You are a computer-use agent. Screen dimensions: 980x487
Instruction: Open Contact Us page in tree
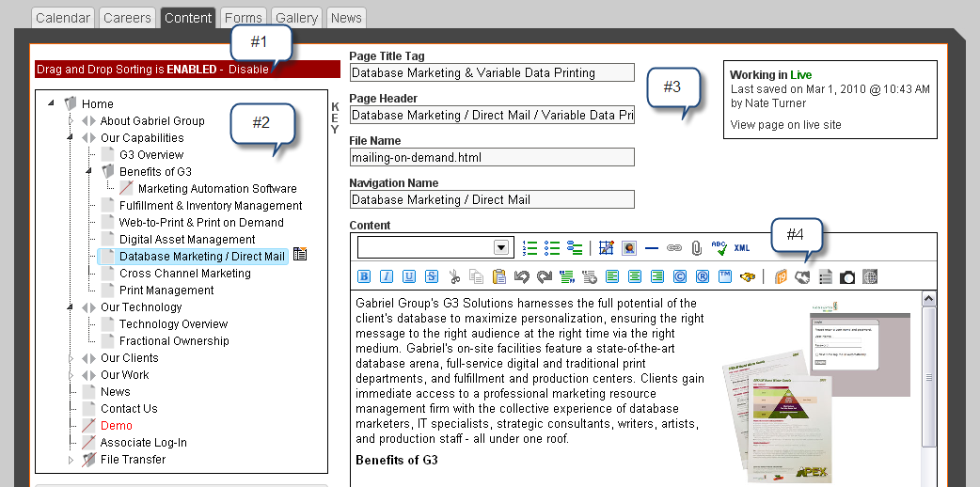129,408
